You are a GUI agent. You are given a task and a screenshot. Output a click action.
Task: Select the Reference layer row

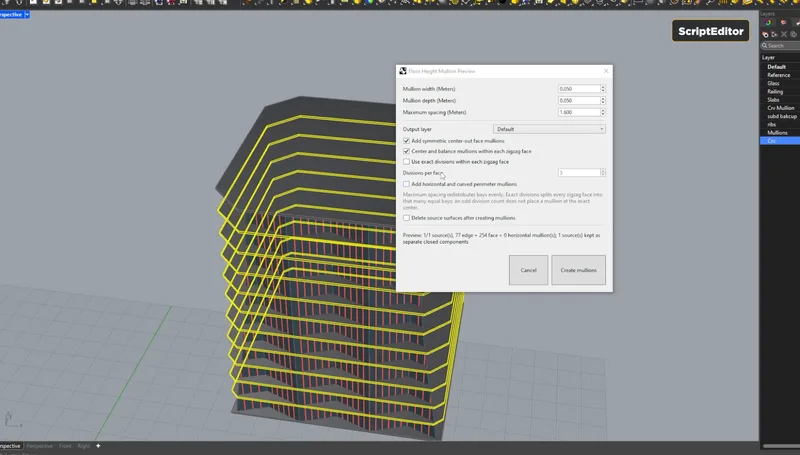(x=780, y=75)
